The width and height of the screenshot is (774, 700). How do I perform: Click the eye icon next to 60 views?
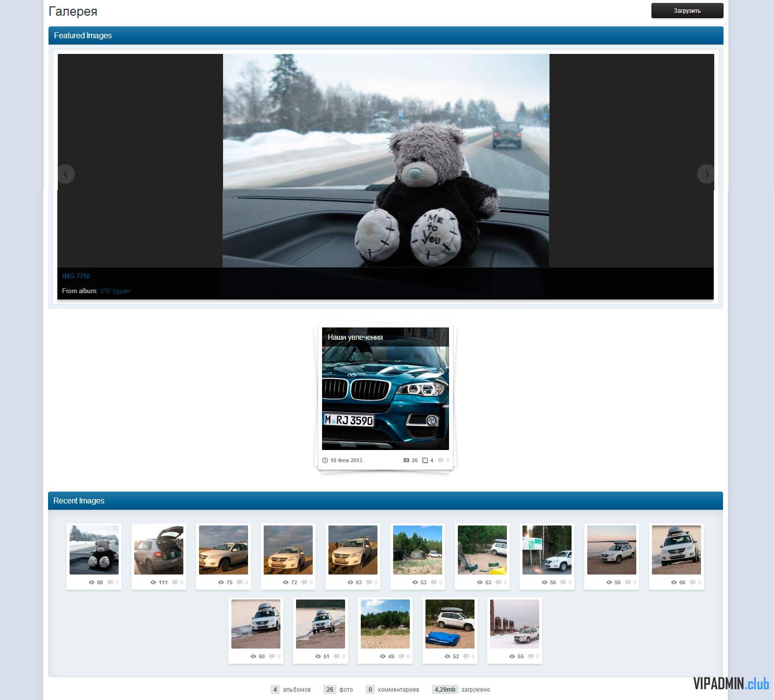click(253, 656)
